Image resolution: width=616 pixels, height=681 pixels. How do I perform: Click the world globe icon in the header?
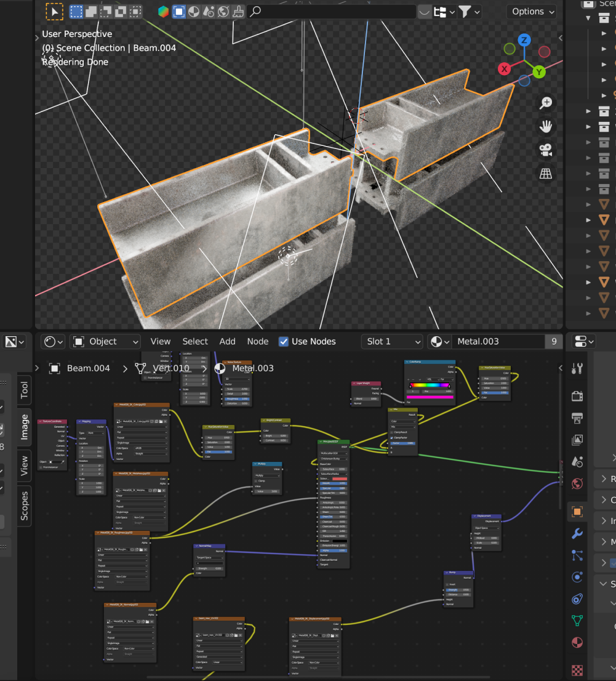[223, 12]
